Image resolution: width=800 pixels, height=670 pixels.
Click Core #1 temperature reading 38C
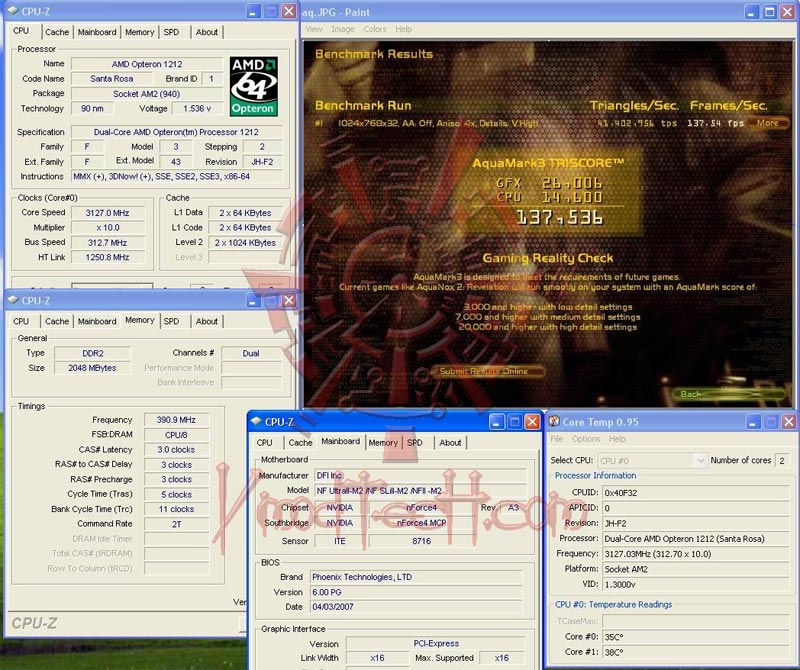[x=696, y=652]
